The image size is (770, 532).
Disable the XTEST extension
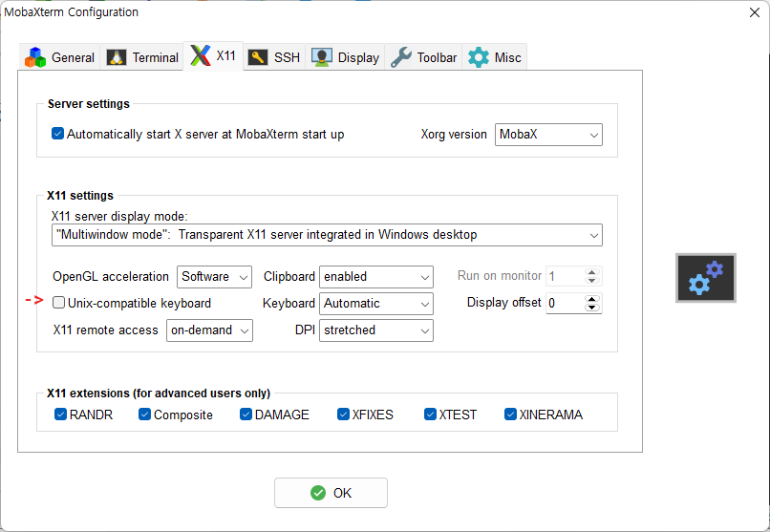pos(430,415)
